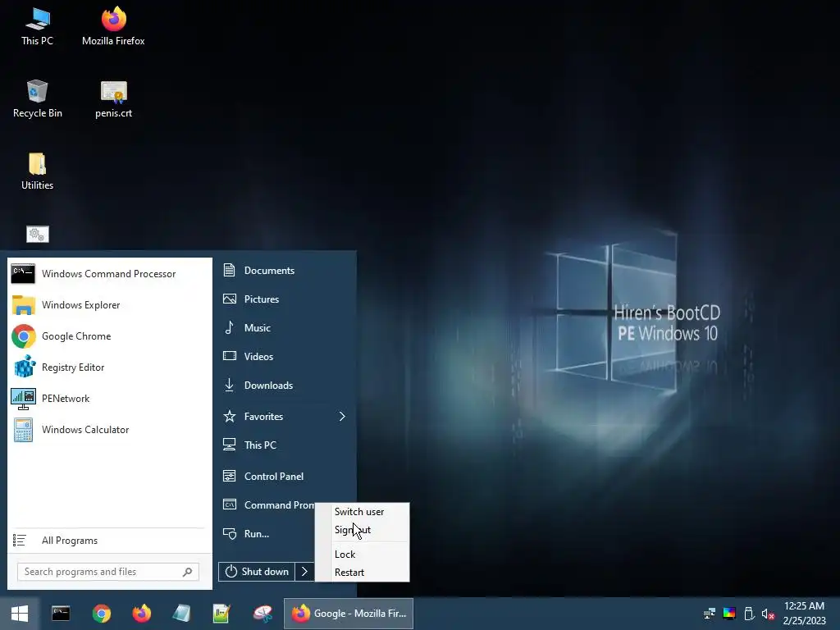Screen dimensions: 840x630
Task: Expand the Favorites submenu arrow
Action: (342, 417)
